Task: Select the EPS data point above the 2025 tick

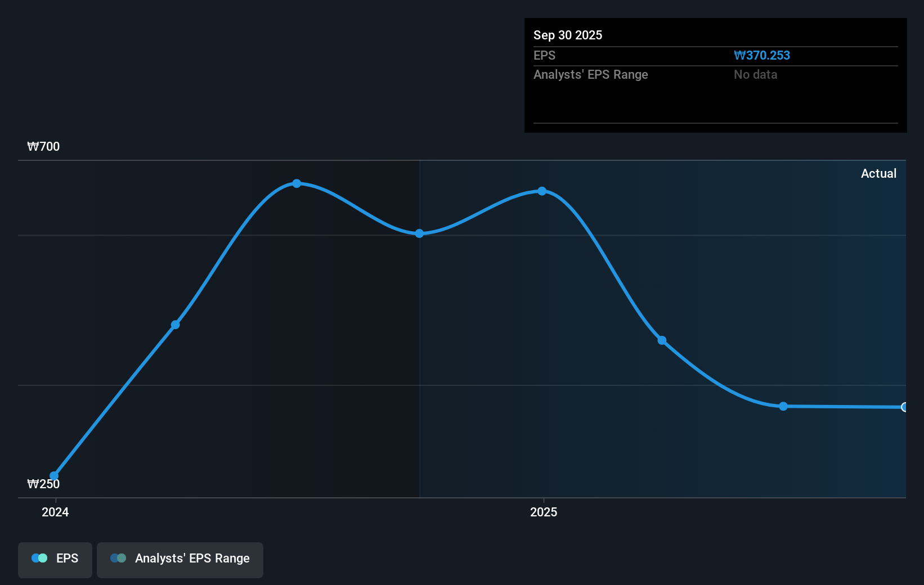Action: pyautogui.click(x=542, y=191)
